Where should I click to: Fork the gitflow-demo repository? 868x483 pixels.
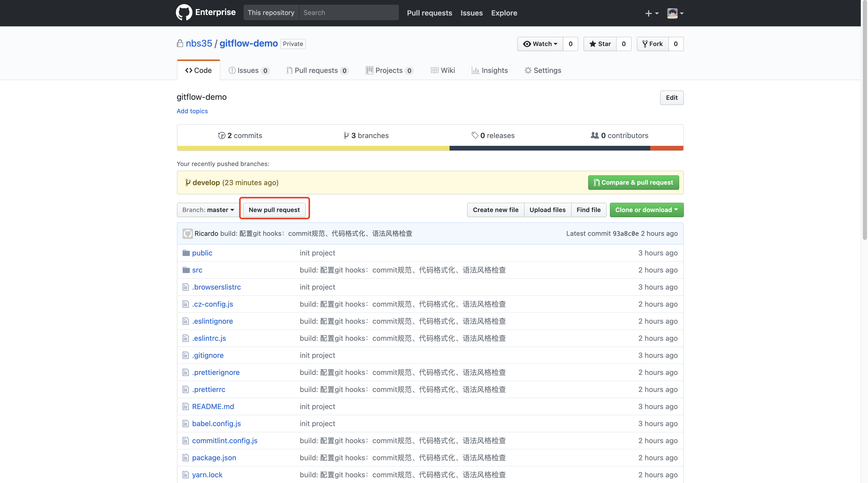tap(653, 44)
